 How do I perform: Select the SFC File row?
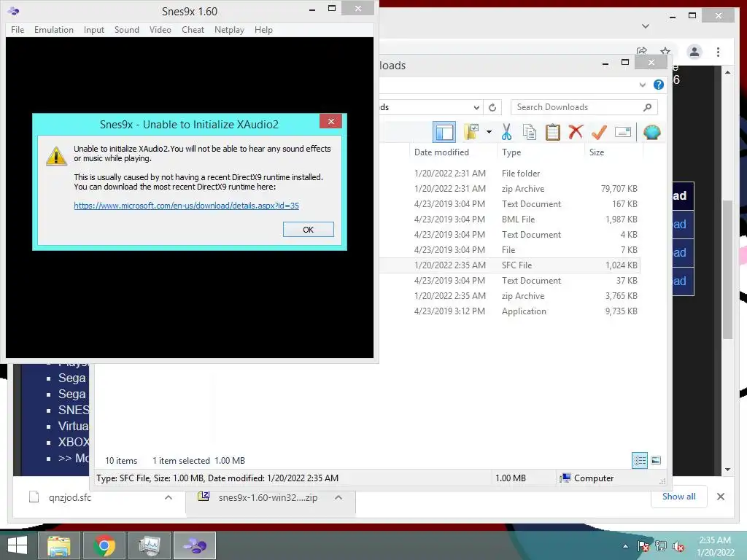pyautogui.click(x=510, y=265)
